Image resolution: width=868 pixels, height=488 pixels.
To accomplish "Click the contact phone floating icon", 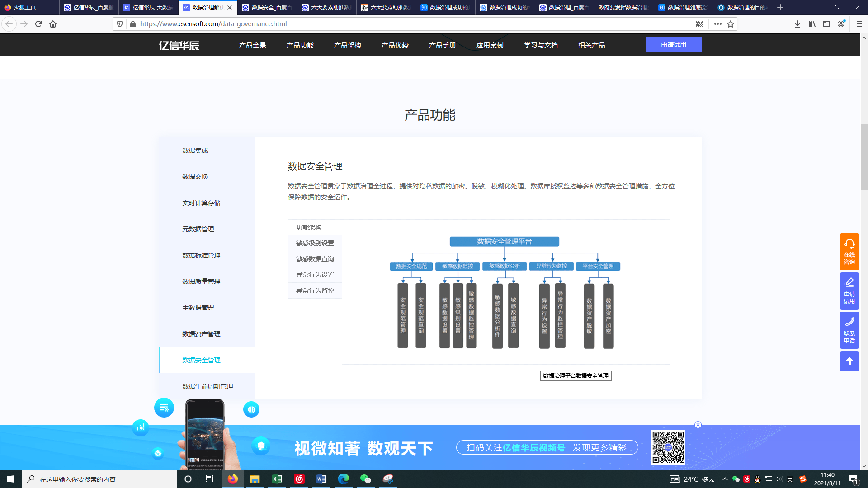I will tap(849, 330).
